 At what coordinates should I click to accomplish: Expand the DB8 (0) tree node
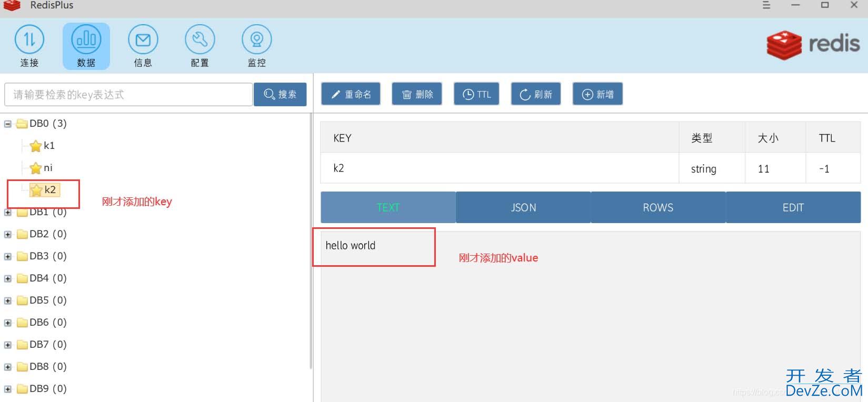click(8, 367)
